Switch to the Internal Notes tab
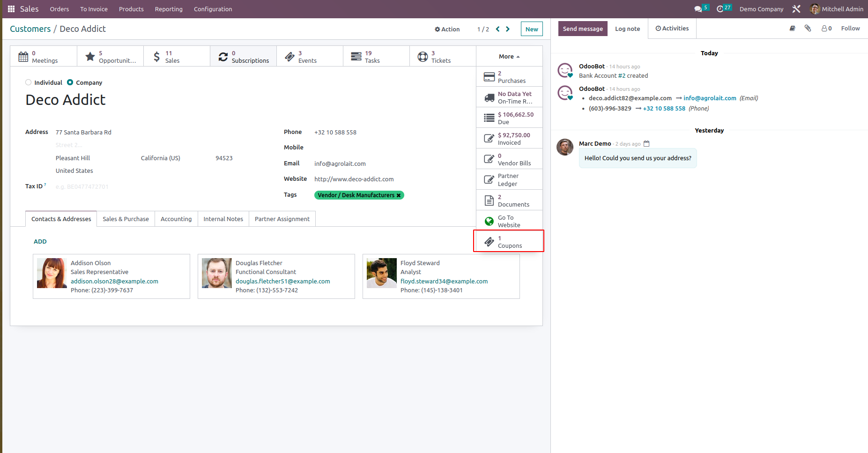The image size is (868, 453). coord(223,219)
